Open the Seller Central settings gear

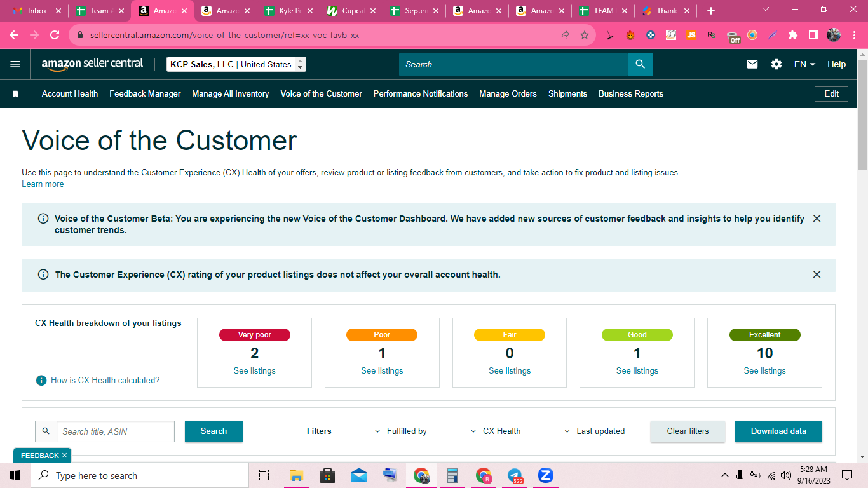pos(776,64)
